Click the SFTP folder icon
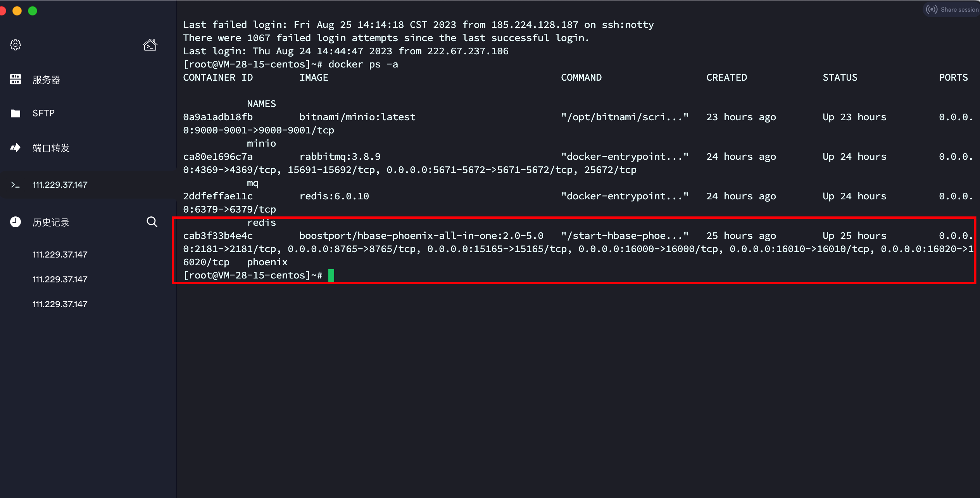980x498 pixels. (x=16, y=113)
